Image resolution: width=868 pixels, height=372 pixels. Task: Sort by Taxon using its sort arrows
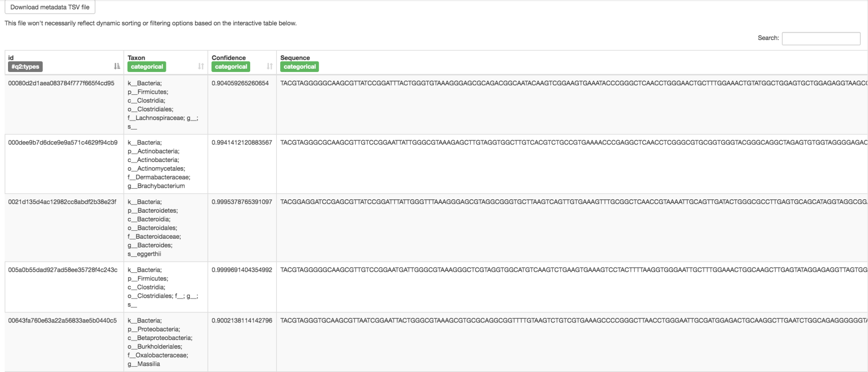coord(201,66)
